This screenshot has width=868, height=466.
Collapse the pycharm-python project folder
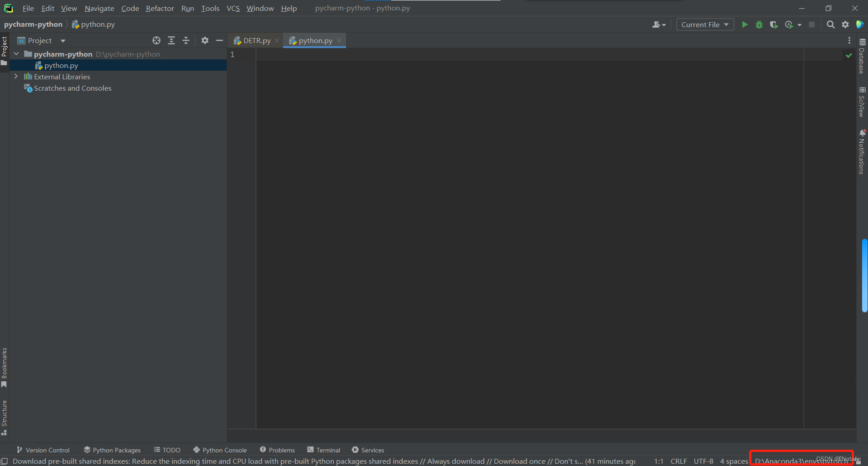(x=16, y=53)
